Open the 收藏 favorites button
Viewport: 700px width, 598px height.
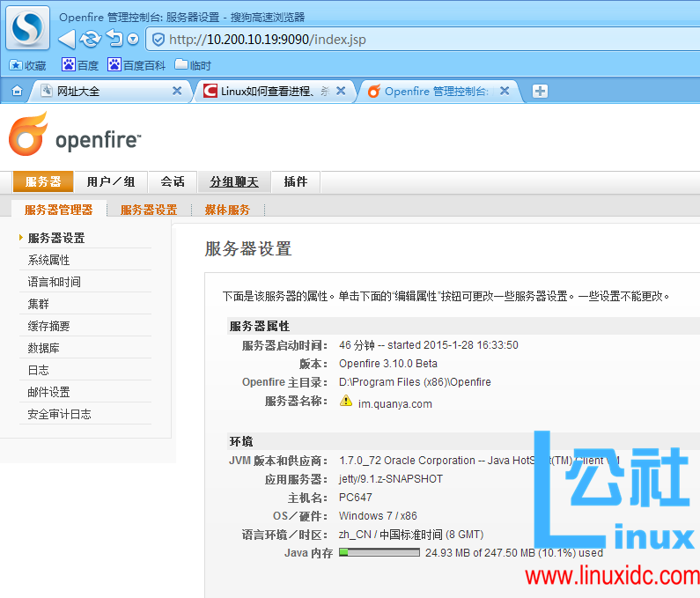(27, 66)
